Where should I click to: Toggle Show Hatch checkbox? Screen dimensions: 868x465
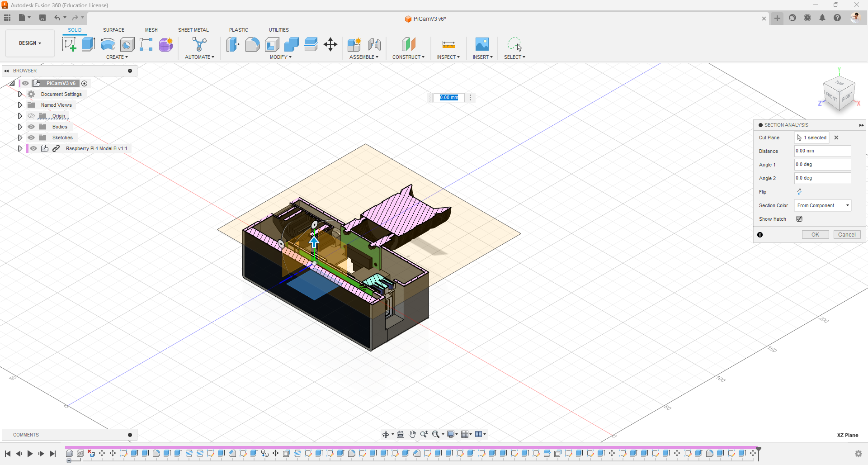799,219
